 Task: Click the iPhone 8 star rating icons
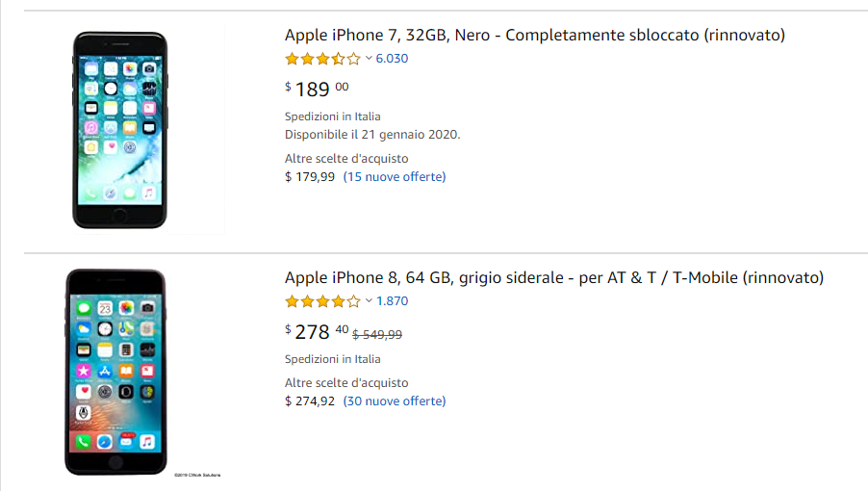click(x=322, y=301)
